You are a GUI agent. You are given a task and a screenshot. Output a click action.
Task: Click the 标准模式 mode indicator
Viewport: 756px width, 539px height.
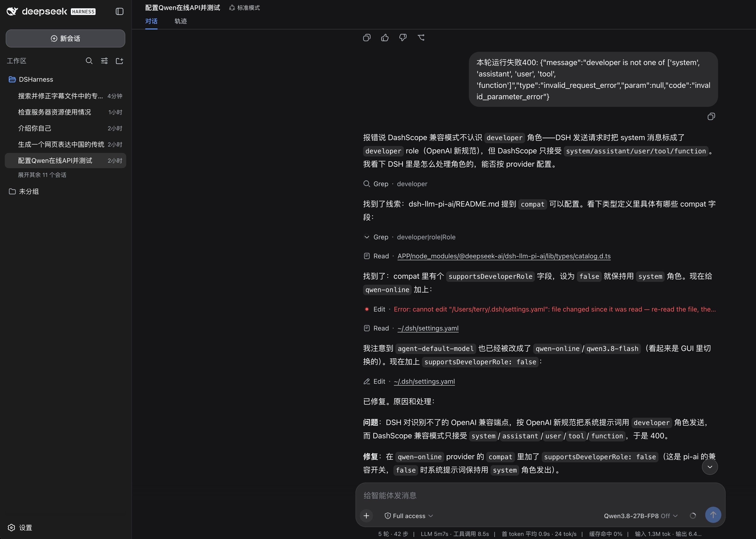tap(244, 8)
